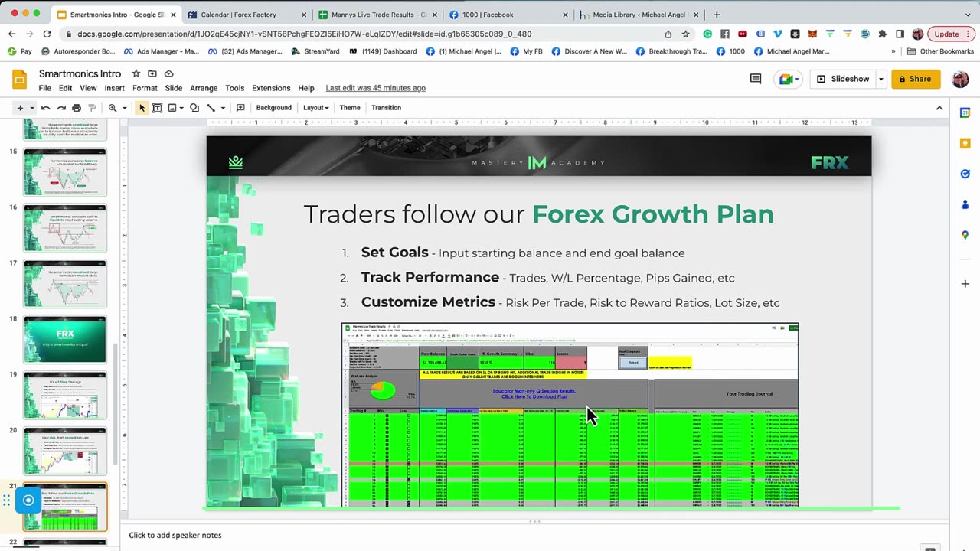980x551 pixels.
Task: Click the Undo arrow in the toolbar
Action: pyautogui.click(x=46, y=108)
